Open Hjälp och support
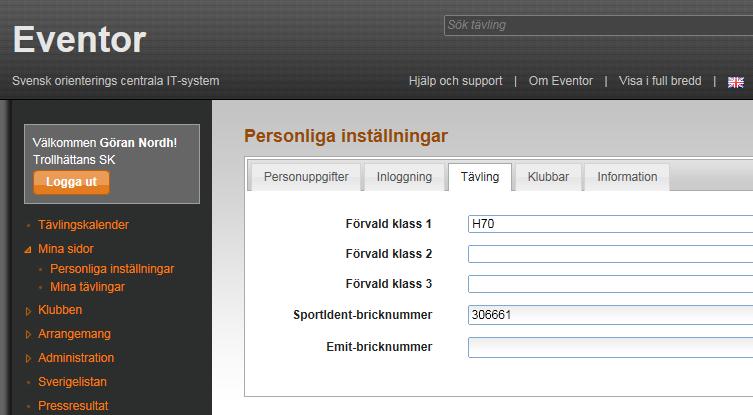753x415 pixels. coord(455,81)
